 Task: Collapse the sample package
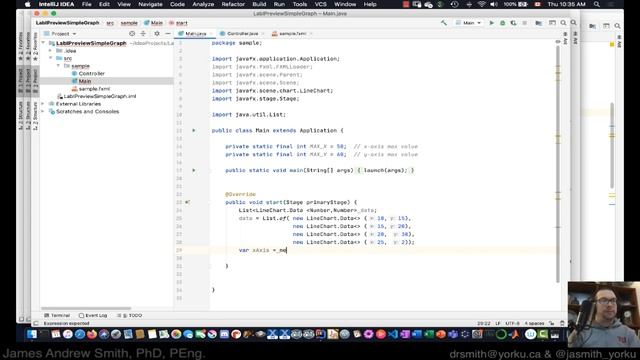click(x=58, y=66)
